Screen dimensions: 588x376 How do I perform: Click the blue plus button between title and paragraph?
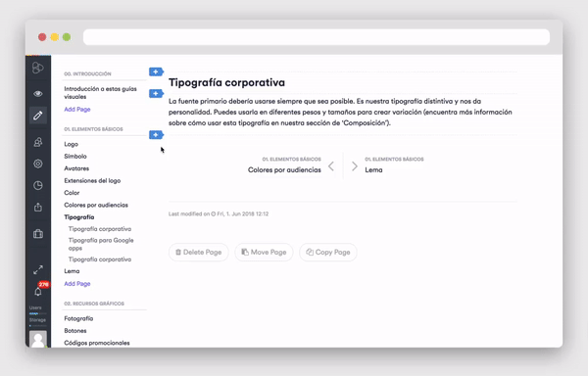tap(156, 93)
